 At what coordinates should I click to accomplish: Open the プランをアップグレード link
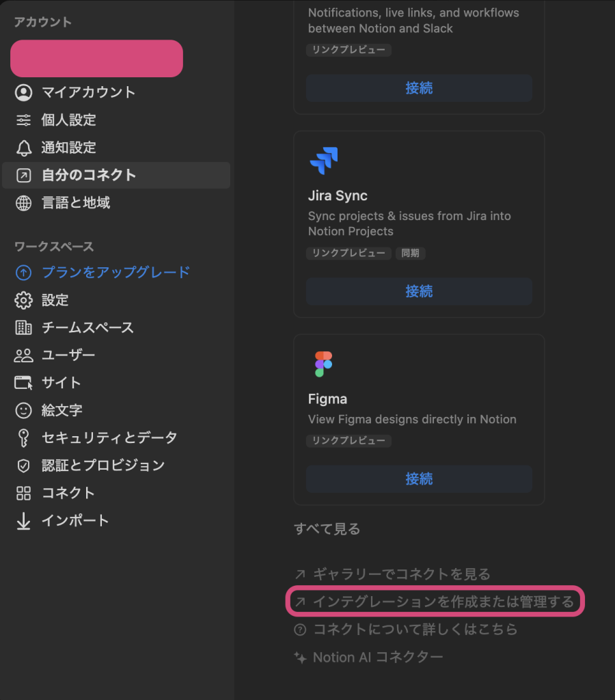click(115, 272)
